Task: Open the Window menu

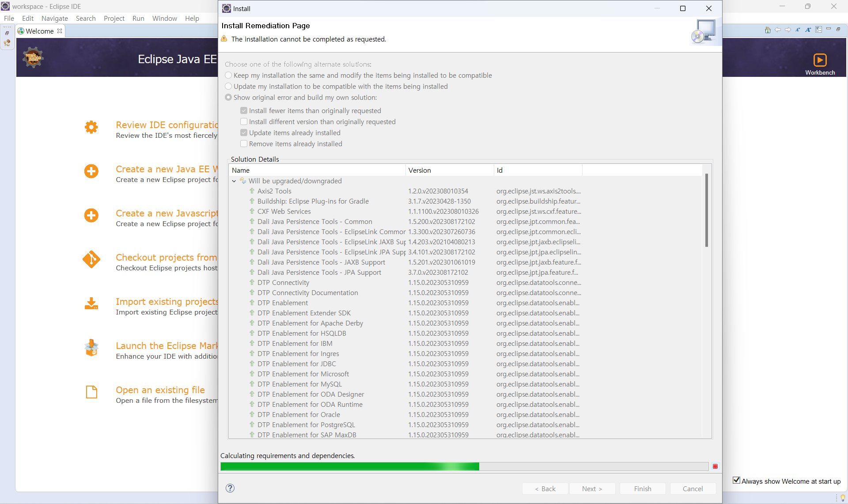Action: pyautogui.click(x=165, y=18)
